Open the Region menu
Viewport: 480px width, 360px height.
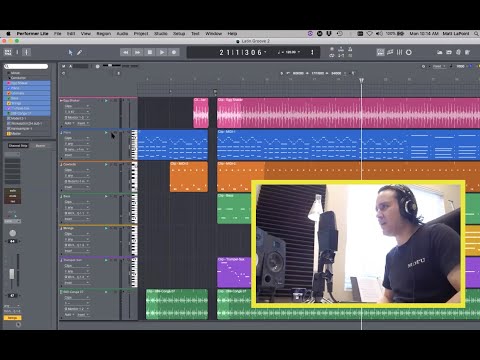pyautogui.click(x=104, y=34)
